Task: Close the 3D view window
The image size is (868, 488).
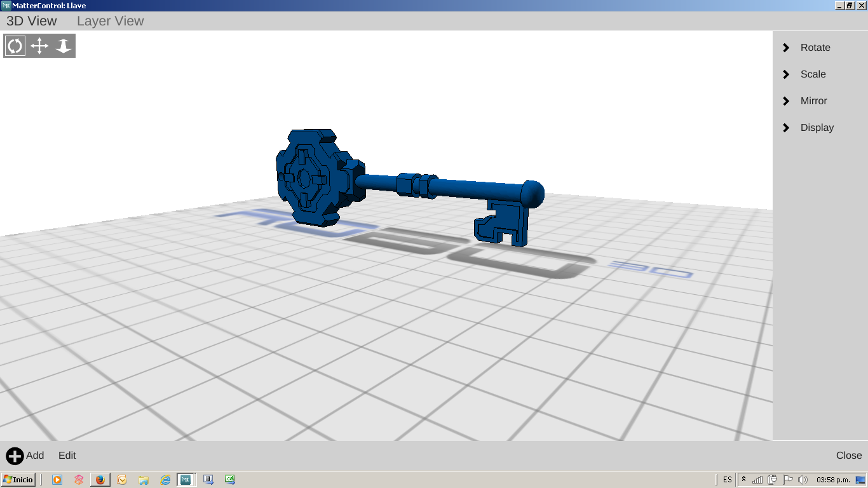Action: coord(849,456)
